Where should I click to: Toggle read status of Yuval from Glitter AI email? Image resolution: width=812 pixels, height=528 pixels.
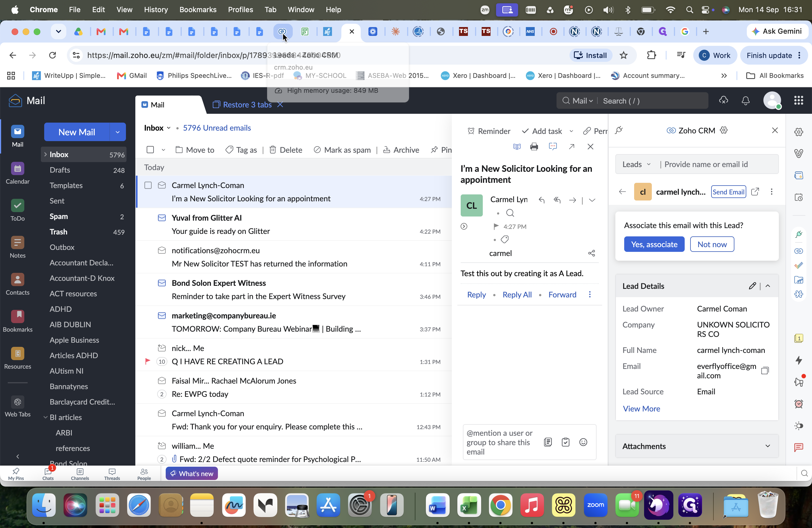click(x=162, y=218)
